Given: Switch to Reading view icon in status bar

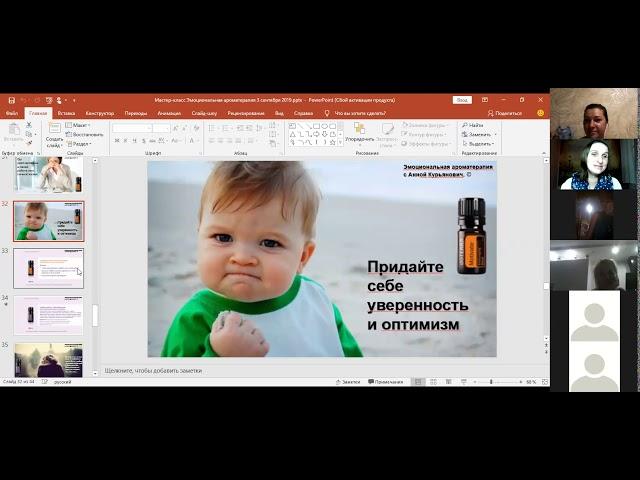Looking at the screenshot, I should pos(449,382).
